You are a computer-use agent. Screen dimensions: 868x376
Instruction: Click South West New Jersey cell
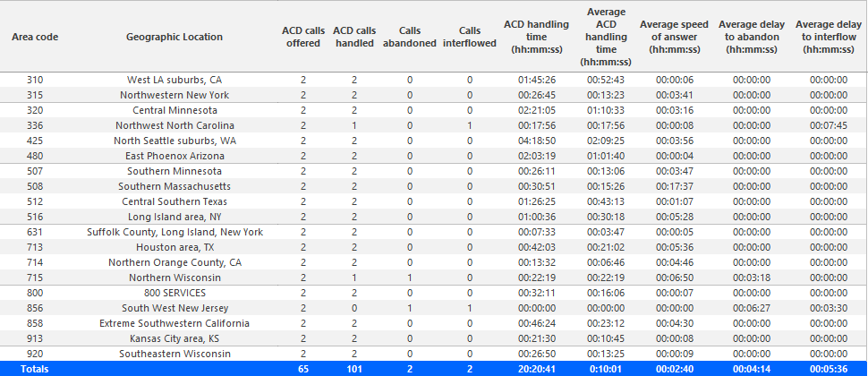tap(174, 308)
